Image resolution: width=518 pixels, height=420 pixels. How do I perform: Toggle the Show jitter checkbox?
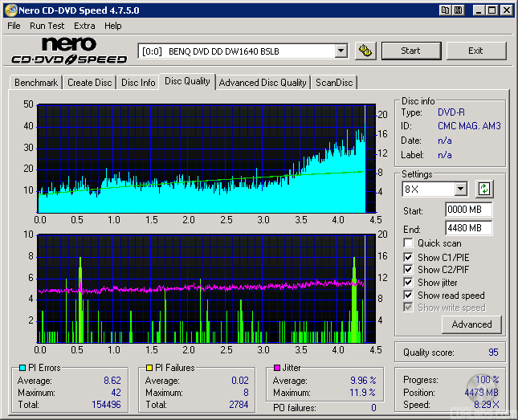[x=409, y=283]
